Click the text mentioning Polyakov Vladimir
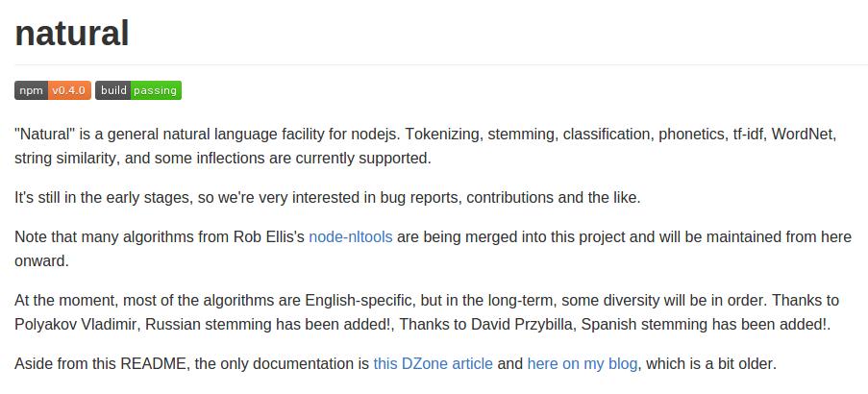Image resolution: width=868 pixels, height=394 pixels. tap(78, 325)
